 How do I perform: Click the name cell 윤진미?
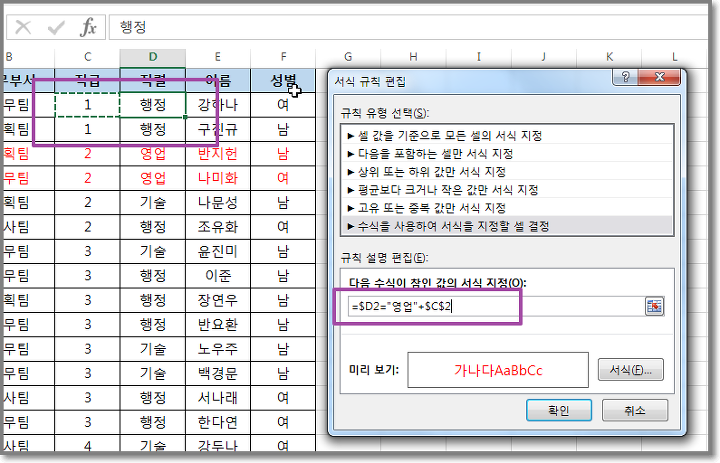218,251
